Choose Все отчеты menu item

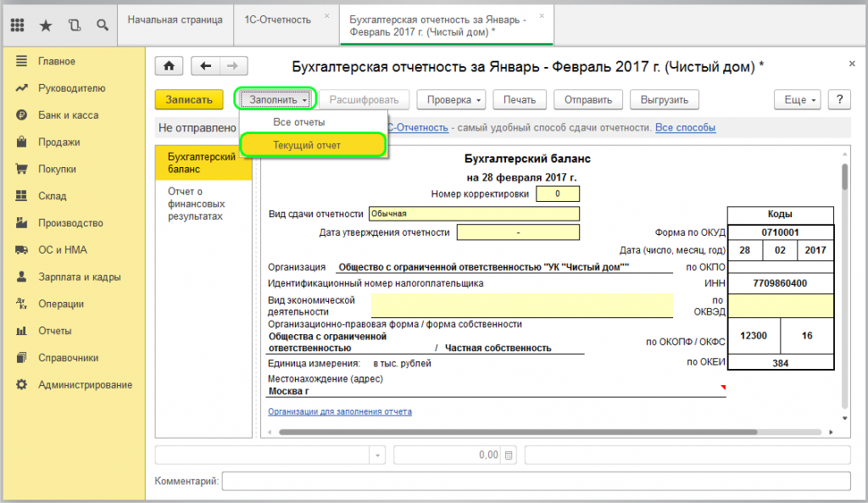[x=314, y=122]
